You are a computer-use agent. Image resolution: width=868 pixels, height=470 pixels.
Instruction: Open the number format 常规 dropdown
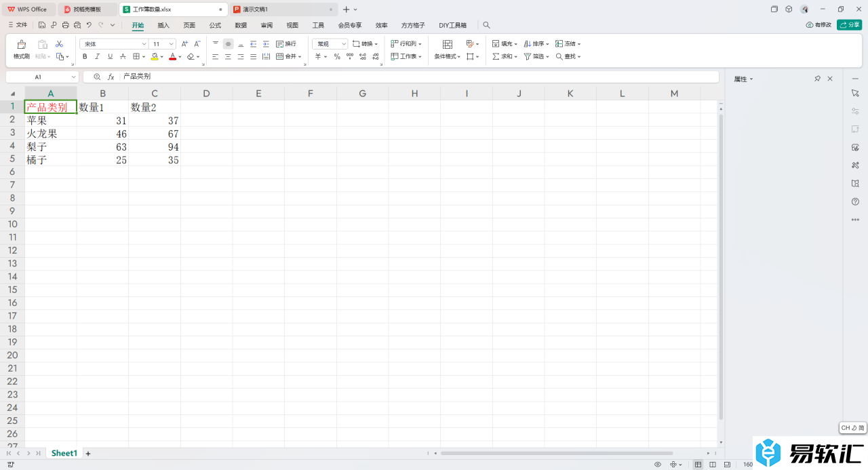pos(344,43)
